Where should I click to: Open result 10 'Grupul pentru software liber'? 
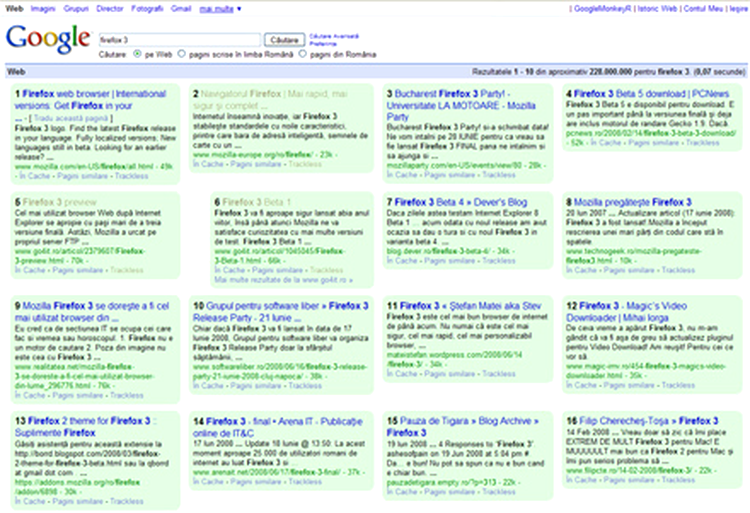pyautogui.click(x=281, y=312)
